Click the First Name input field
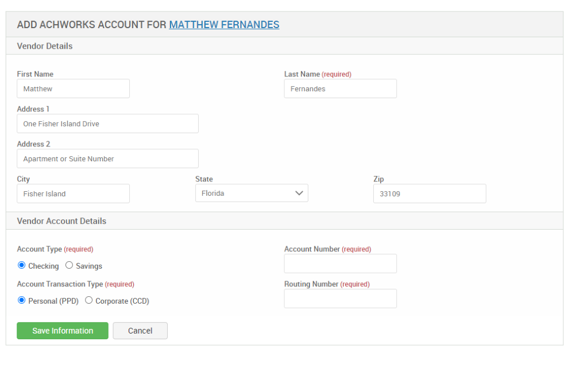Viewport: 588px width, 372px height. 73,88
